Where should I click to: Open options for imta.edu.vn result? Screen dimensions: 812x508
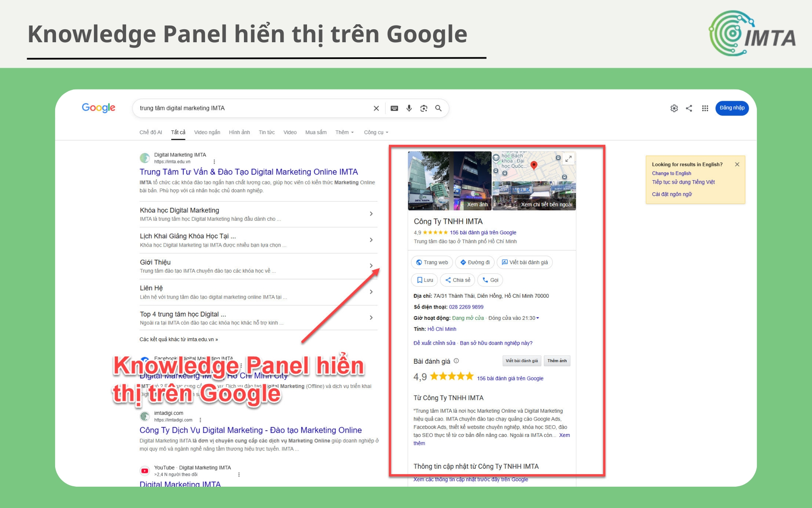point(214,162)
